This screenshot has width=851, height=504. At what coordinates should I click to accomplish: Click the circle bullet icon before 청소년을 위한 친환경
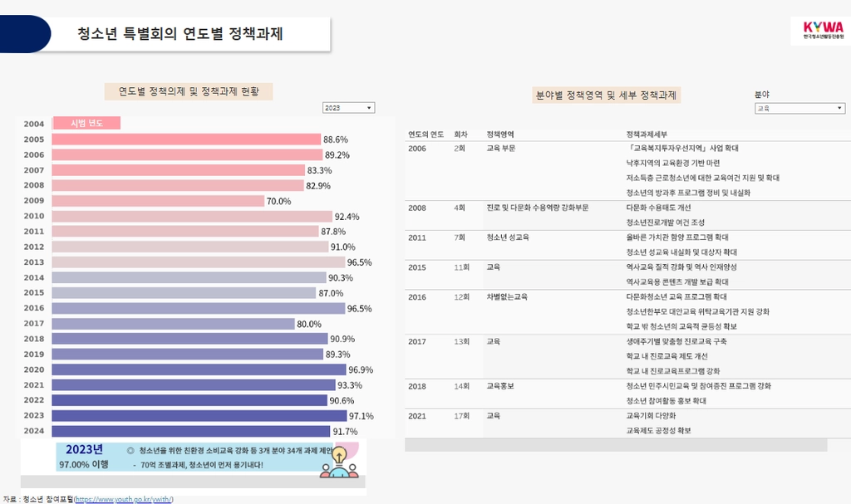[x=130, y=450]
